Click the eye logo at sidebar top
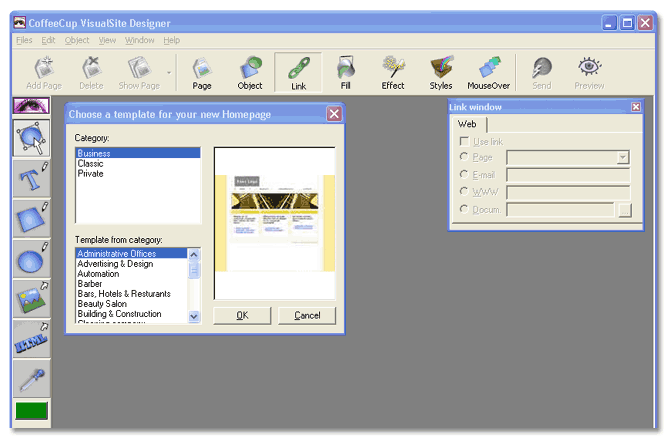The width and height of the screenshot is (670, 445). [31, 106]
